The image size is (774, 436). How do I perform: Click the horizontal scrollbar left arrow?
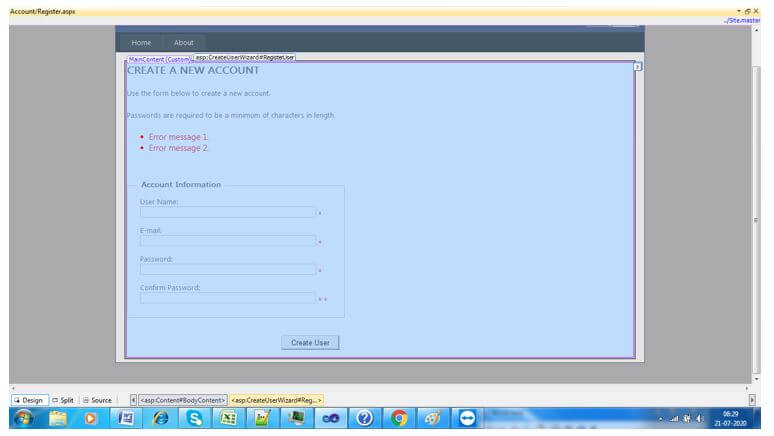coord(13,388)
